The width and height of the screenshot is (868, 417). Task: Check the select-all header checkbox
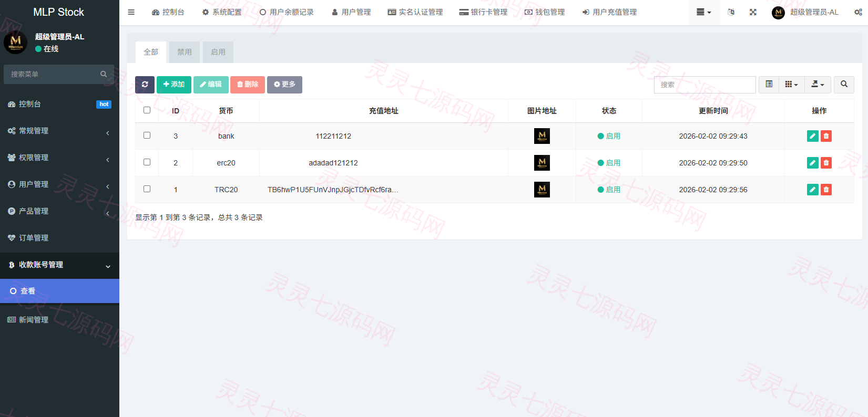pos(147,110)
